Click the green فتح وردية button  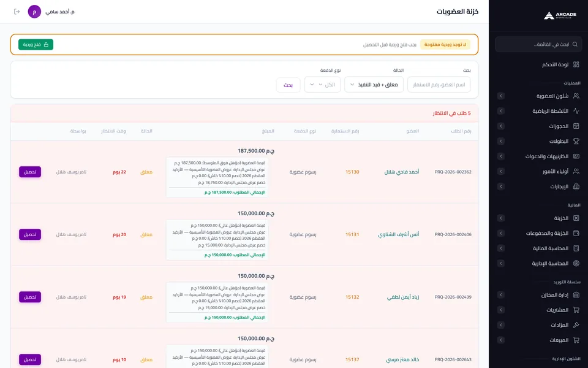(x=36, y=44)
